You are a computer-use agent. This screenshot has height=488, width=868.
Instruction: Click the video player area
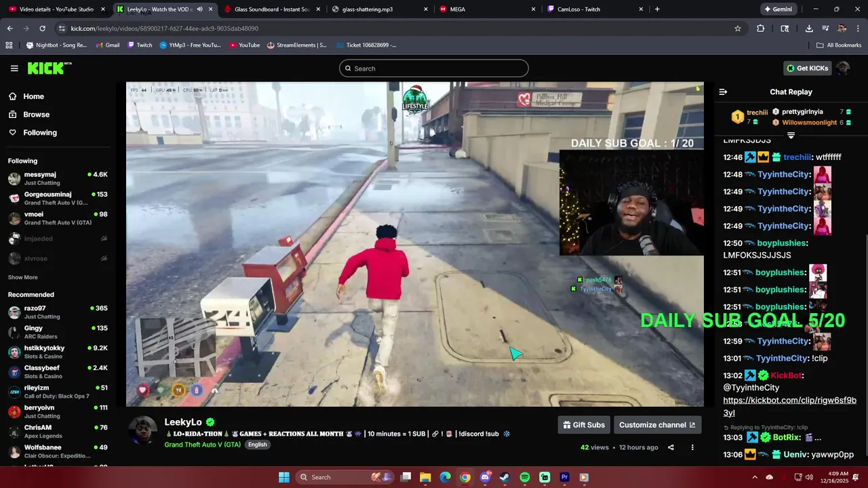tap(414, 244)
